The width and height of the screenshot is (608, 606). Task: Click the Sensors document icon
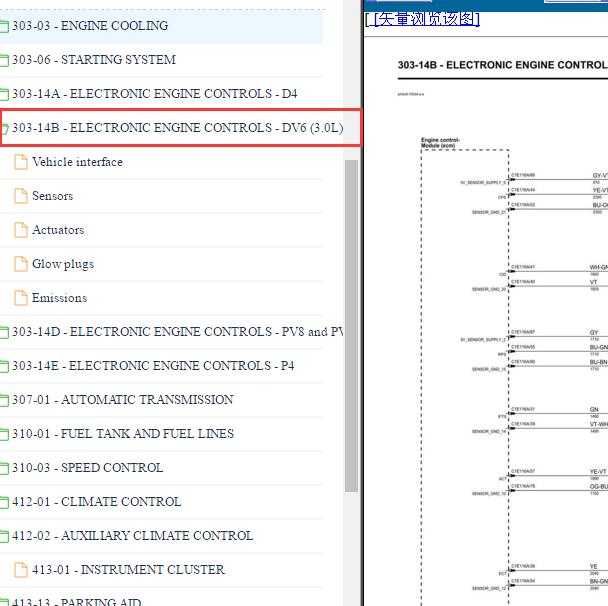coord(21,196)
